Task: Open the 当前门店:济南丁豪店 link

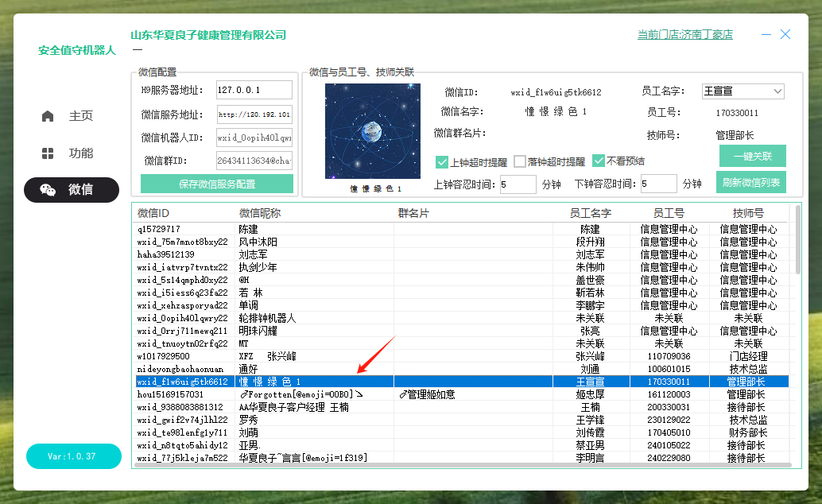Action: pyautogui.click(x=684, y=35)
